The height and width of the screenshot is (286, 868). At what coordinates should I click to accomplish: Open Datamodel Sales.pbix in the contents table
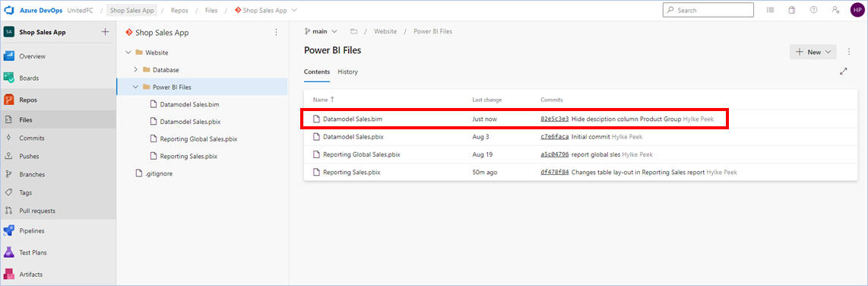353,137
